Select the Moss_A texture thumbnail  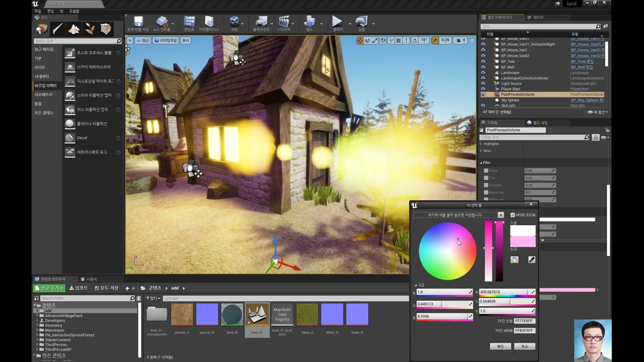(x=307, y=315)
